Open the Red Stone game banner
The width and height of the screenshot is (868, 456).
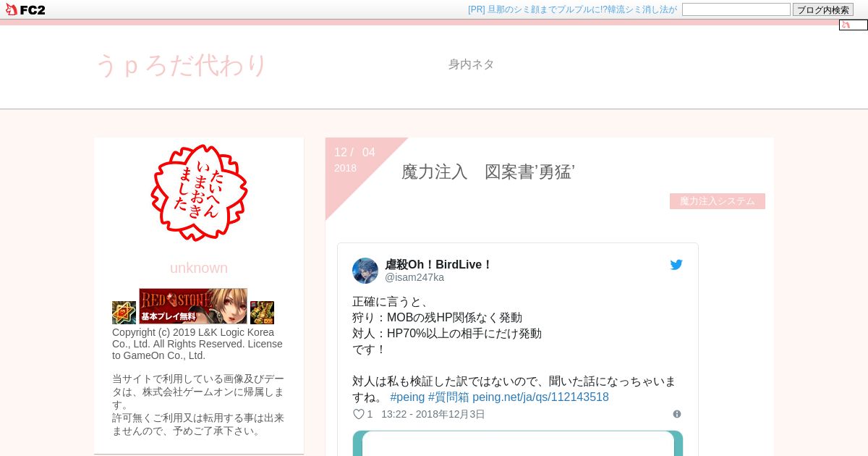pos(193,306)
